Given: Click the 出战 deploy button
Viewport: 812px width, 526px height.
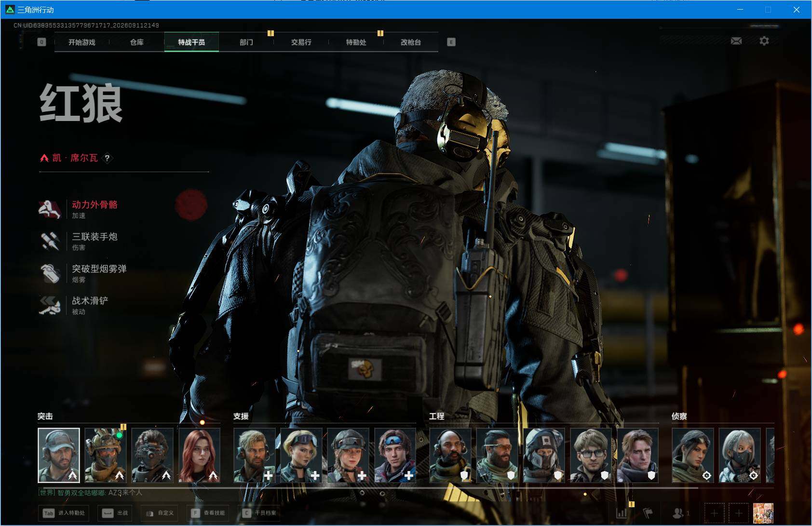Looking at the screenshot, I should (115, 513).
